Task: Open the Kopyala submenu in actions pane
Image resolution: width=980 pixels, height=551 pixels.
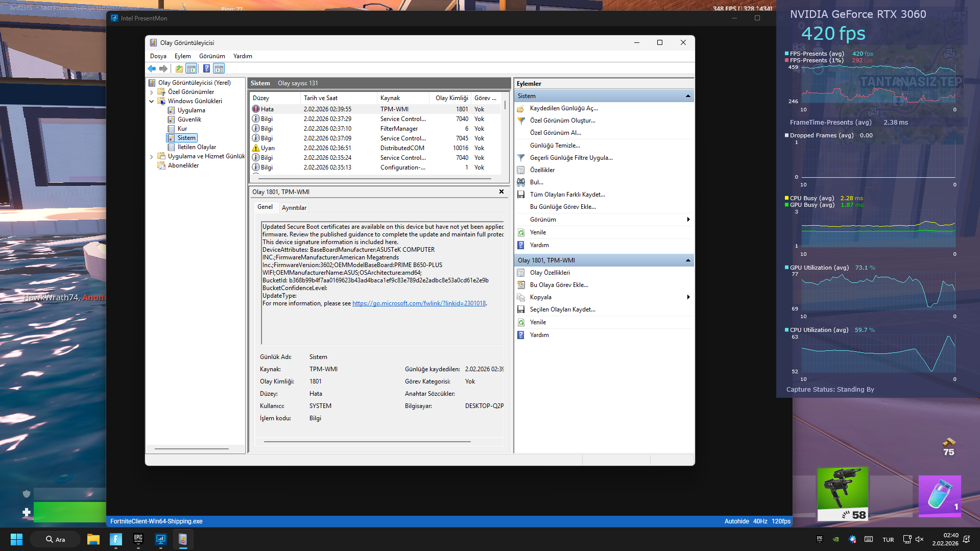Action: [x=604, y=297]
